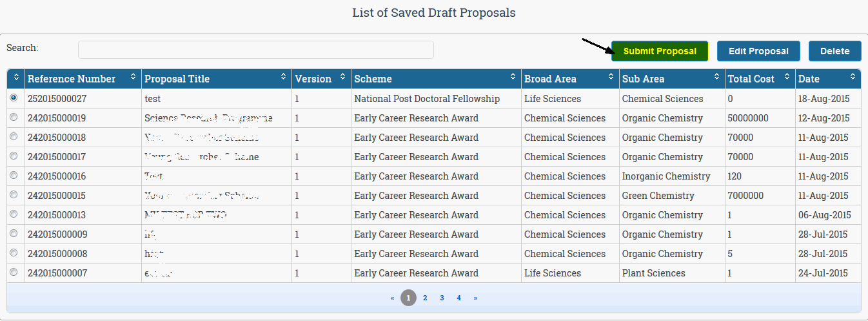The image size is (868, 321).
Task: Select radio button for proposal 242015000007
Action: click(14, 272)
